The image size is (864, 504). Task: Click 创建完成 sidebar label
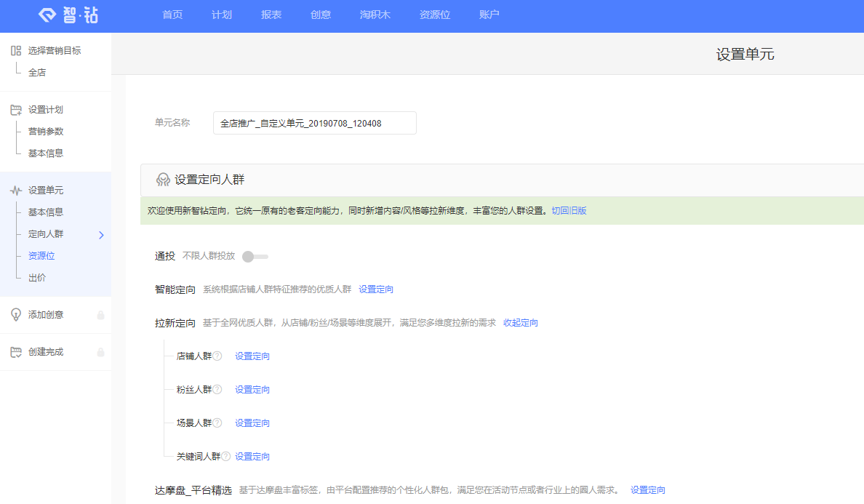pos(46,352)
